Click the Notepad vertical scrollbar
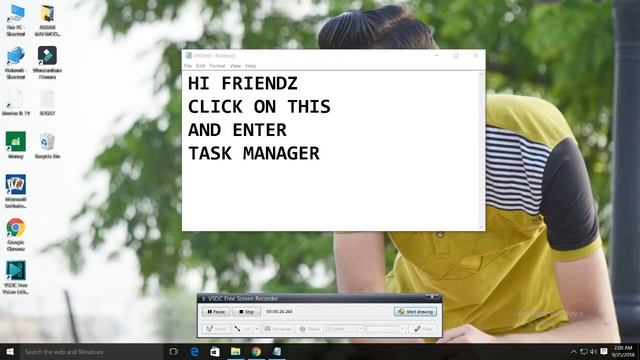640x360 pixels. coord(481,151)
